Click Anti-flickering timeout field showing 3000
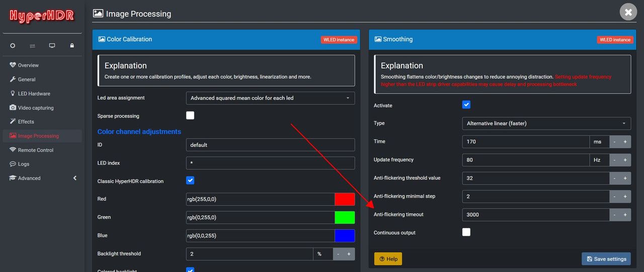 [536, 215]
